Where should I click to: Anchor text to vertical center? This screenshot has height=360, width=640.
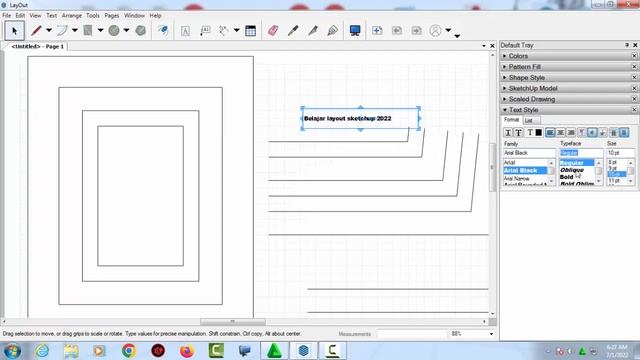point(592,133)
